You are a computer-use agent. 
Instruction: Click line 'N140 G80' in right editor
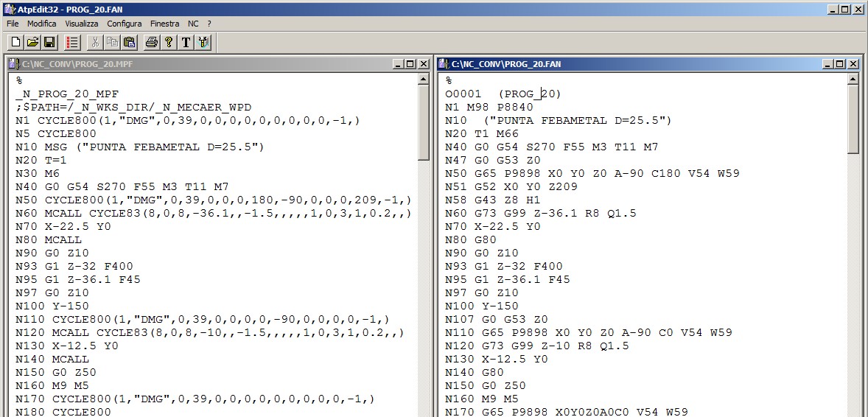point(475,373)
